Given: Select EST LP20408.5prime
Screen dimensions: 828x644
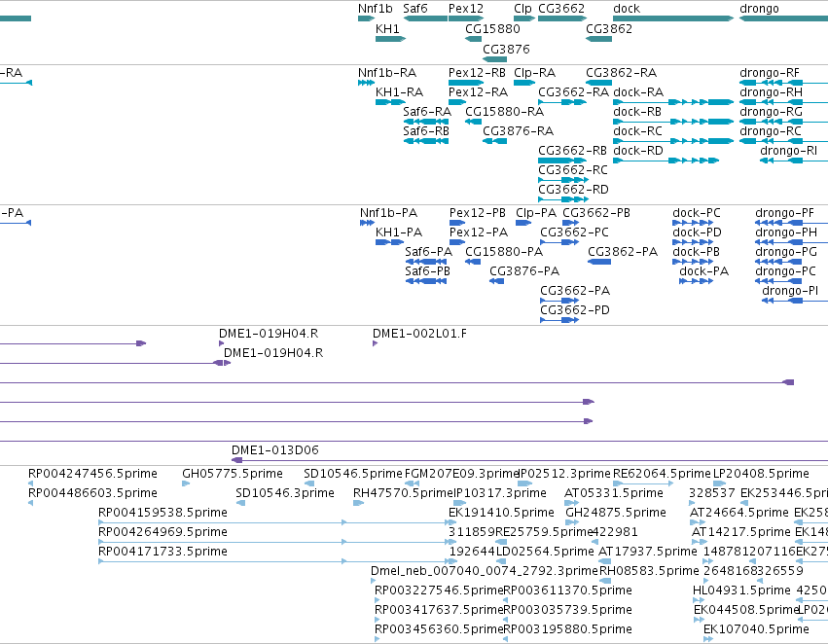Looking at the screenshot, I should point(761,474).
